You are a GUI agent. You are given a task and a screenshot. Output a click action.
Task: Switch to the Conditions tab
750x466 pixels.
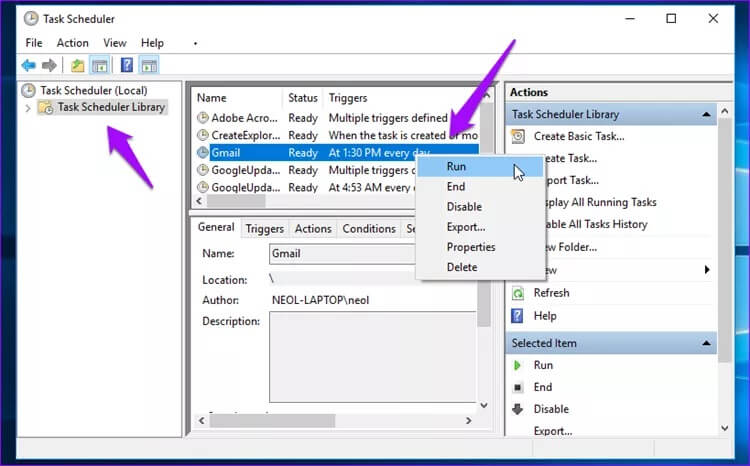pos(369,229)
